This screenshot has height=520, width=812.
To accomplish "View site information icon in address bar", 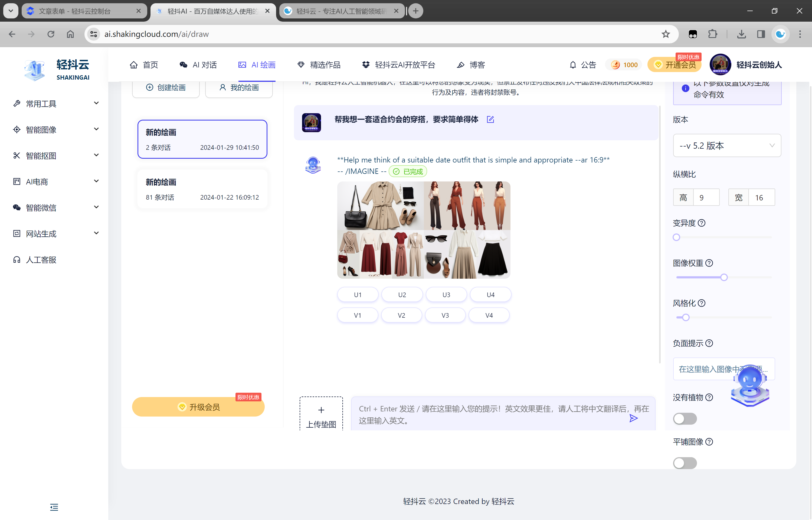I will 93,34.
